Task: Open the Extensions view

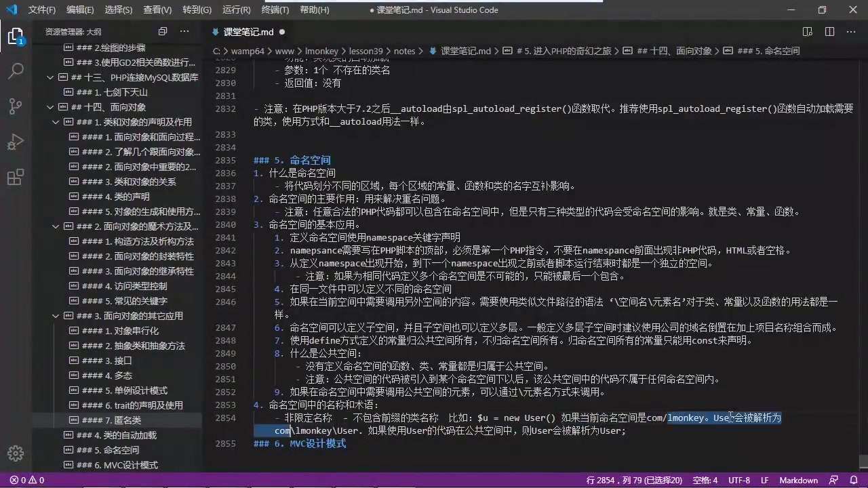Action: (16, 177)
